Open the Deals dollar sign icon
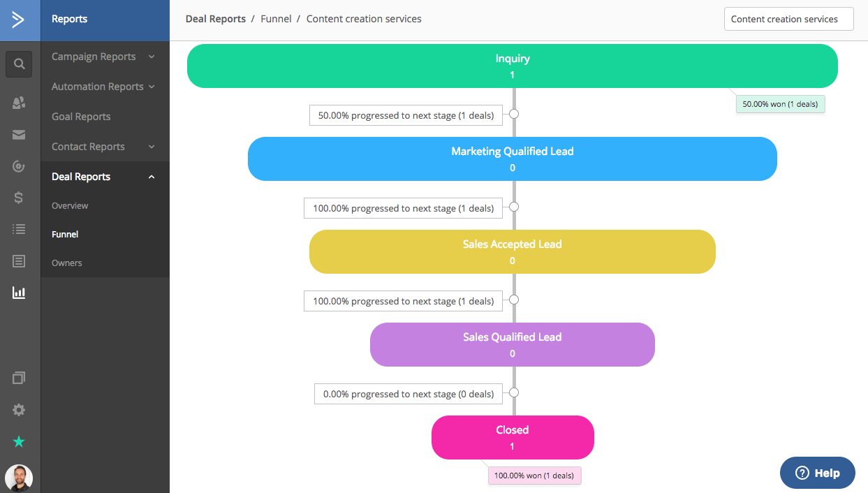 tap(20, 198)
